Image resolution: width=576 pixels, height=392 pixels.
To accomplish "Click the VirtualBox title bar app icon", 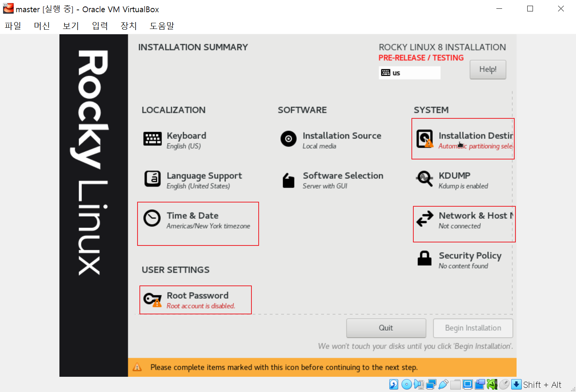I will [x=8, y=8].
